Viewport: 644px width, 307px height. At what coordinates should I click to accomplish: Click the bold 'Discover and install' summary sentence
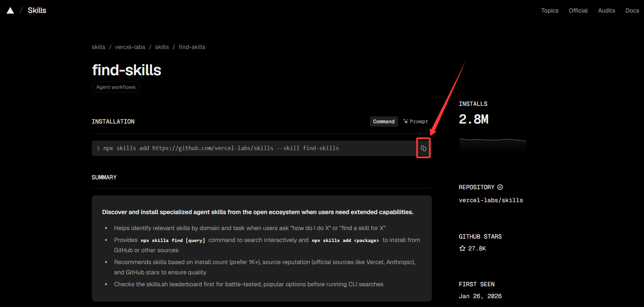click(x=258, y=212)
